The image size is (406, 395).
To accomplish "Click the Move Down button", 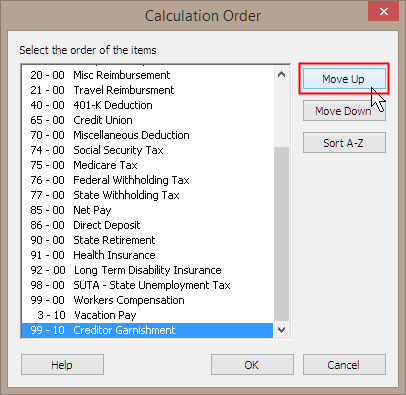I will pyautogui.click(x=344, y=111).
